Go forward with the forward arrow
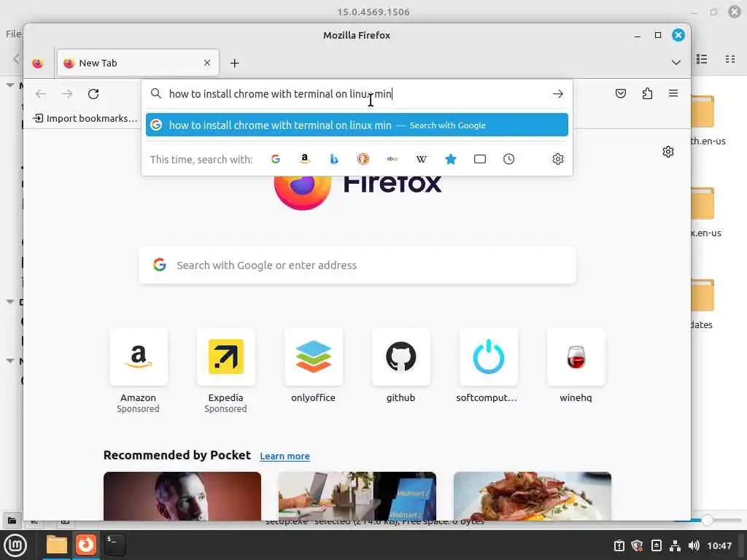 (67, 94)
